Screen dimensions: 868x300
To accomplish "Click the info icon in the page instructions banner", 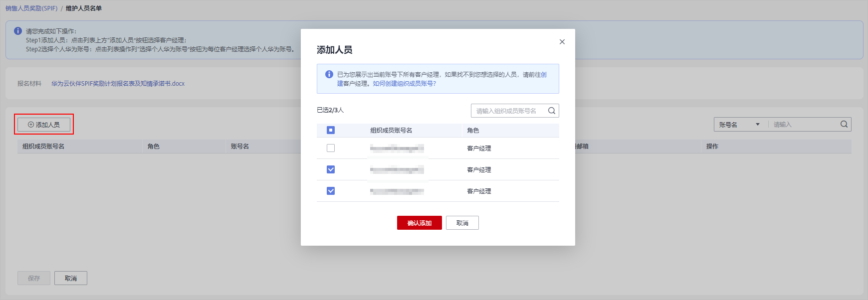I will (x=18, y=31).
